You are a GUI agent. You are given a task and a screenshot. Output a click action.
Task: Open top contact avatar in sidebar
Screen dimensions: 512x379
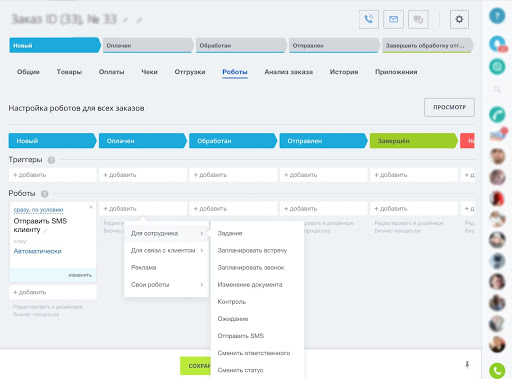[497, 156]
